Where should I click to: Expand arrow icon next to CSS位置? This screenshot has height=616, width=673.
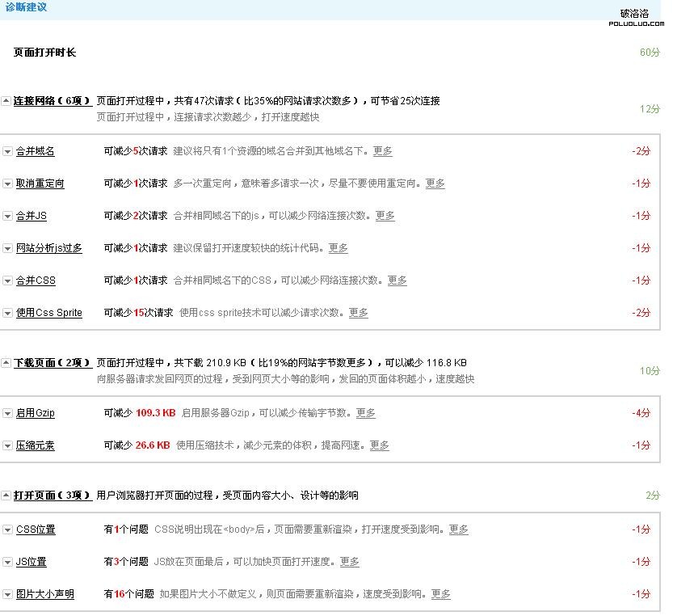click(x=7, y=530)
